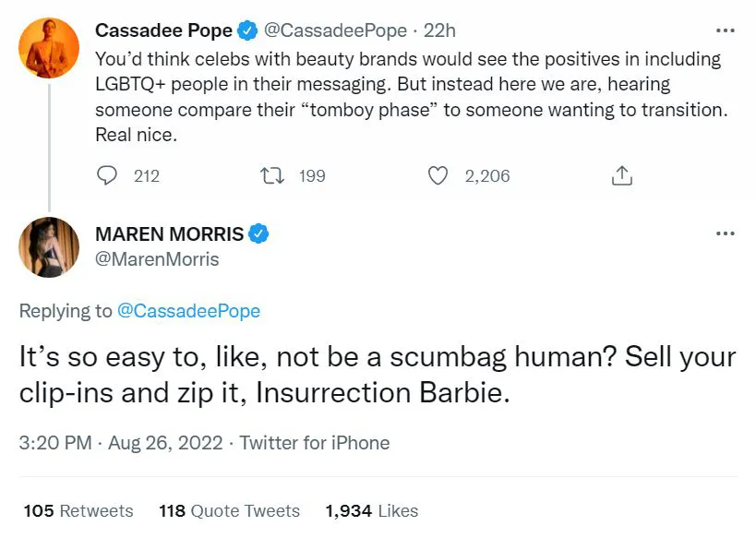Open the more options menu on Cassadee's tweet

[724, 30]
